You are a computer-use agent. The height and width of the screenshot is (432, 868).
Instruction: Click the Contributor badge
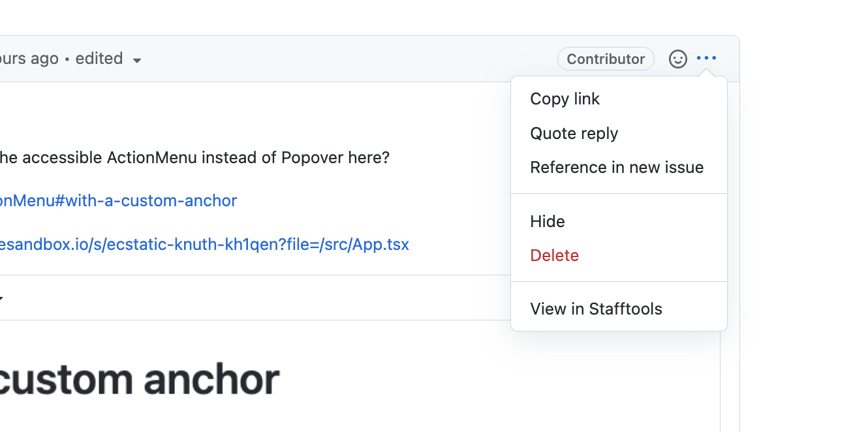point(605,59)
